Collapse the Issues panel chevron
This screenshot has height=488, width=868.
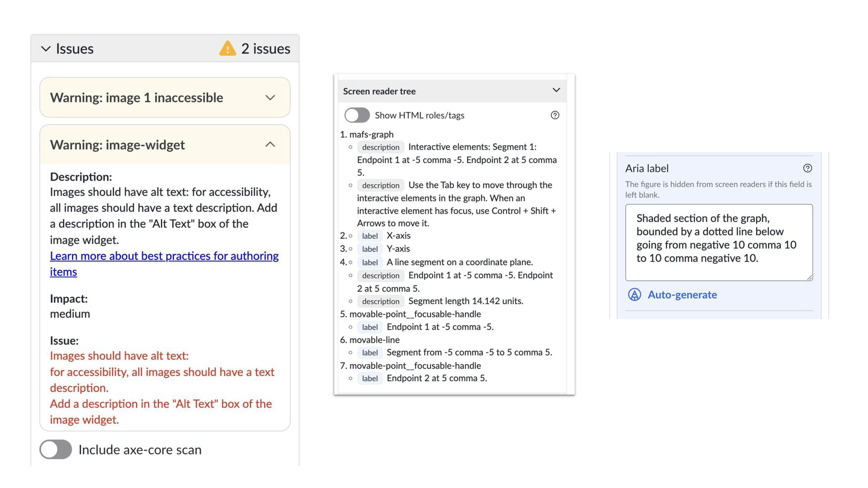(x=46, y=49)
